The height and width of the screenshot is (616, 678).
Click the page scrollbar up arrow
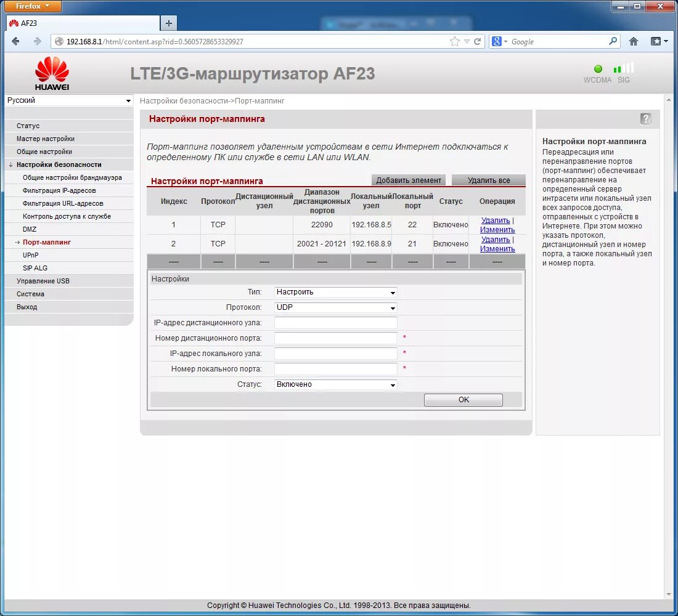[669, 100]
